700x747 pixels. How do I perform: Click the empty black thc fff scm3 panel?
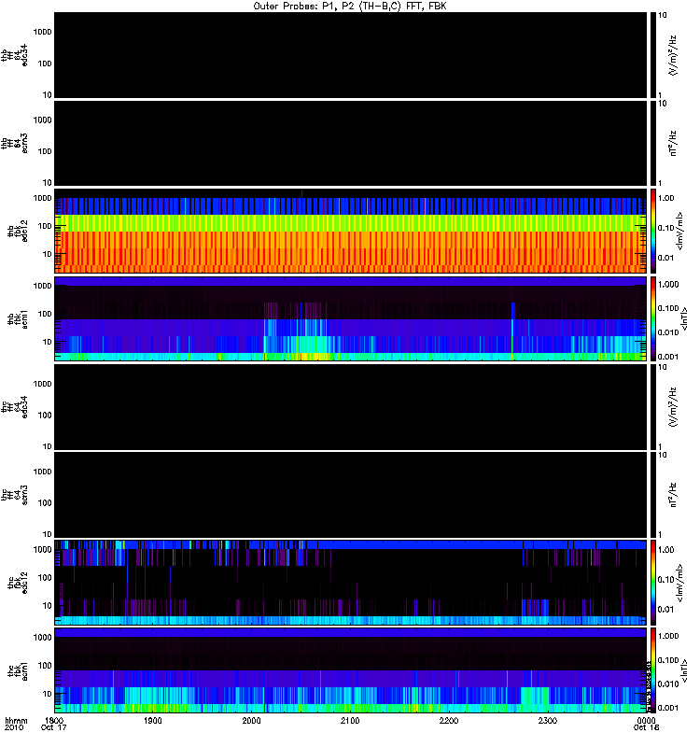[350, 495]
